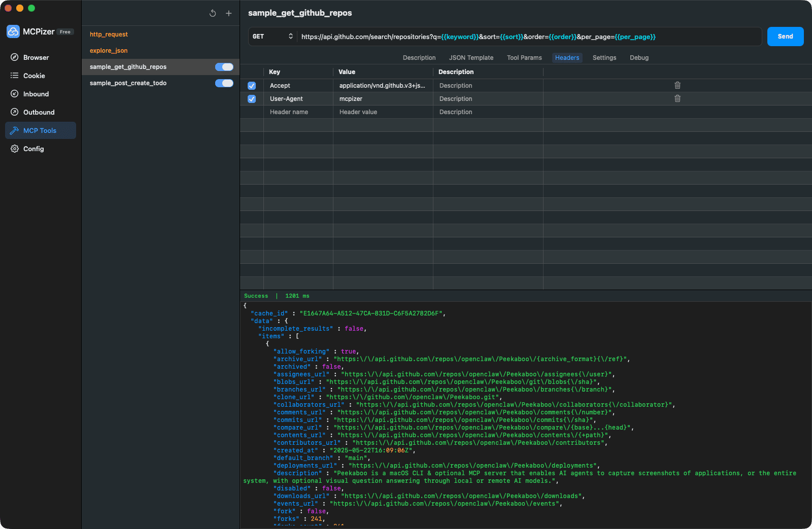Click the MCPizer cloud logo icon

(x=13, y=31)
